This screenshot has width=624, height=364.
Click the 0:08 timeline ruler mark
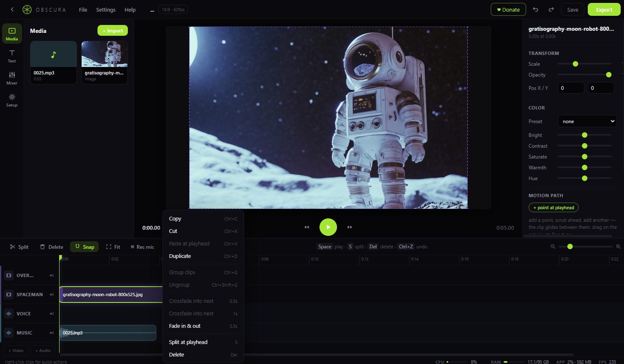[265, 259]
